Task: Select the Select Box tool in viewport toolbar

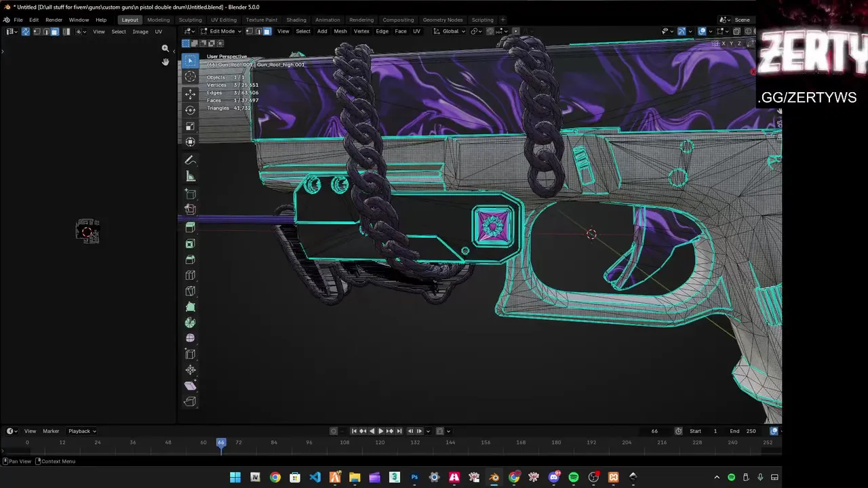Action: 190,61
